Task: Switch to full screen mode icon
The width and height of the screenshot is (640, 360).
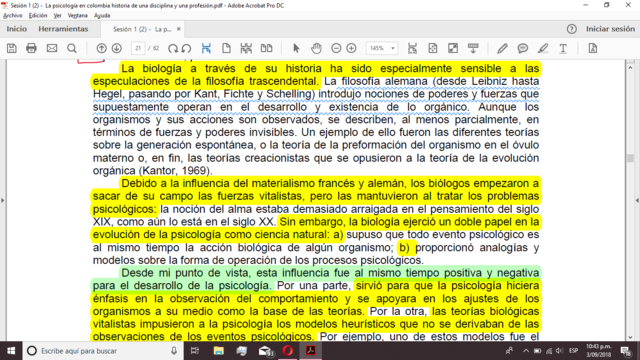Action: [x=453, y=48]
